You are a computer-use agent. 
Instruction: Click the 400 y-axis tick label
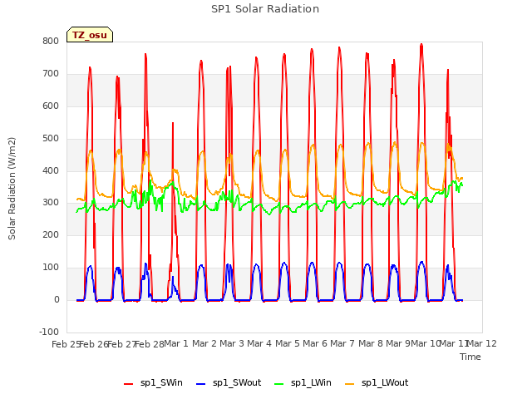(x=51, y=170)
